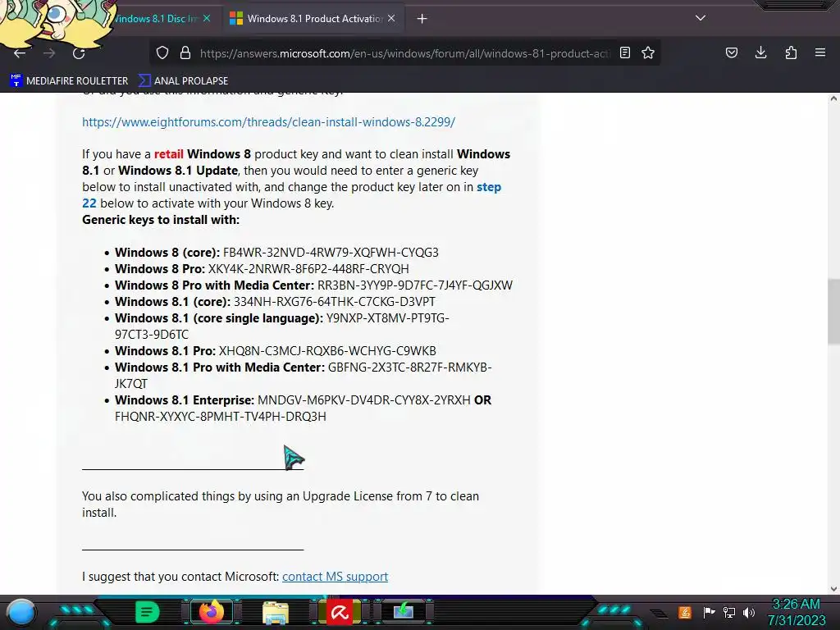Click the alternate Enterprise key FHQNR-XYXYC
840x630 pixels.
[x=220, y=417]
